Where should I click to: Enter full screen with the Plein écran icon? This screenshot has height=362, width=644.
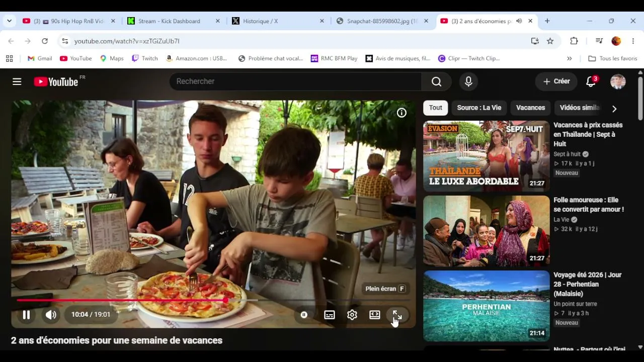pos(397,315)
